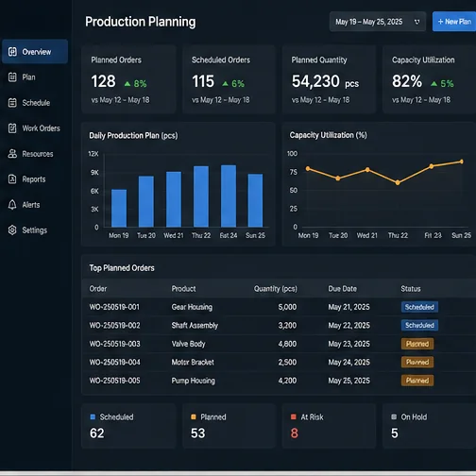The image size is (476, 476).
Task: Click the Thu 22 bar in the daily plan chart
Action: (x=201, y=196)
